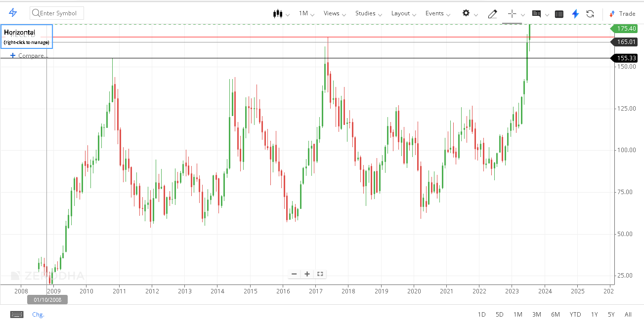The height and width of the screenshot is (325, 644).
Task: Select the 1Y range
Action: pyautogui.click(x=594, y=314)
